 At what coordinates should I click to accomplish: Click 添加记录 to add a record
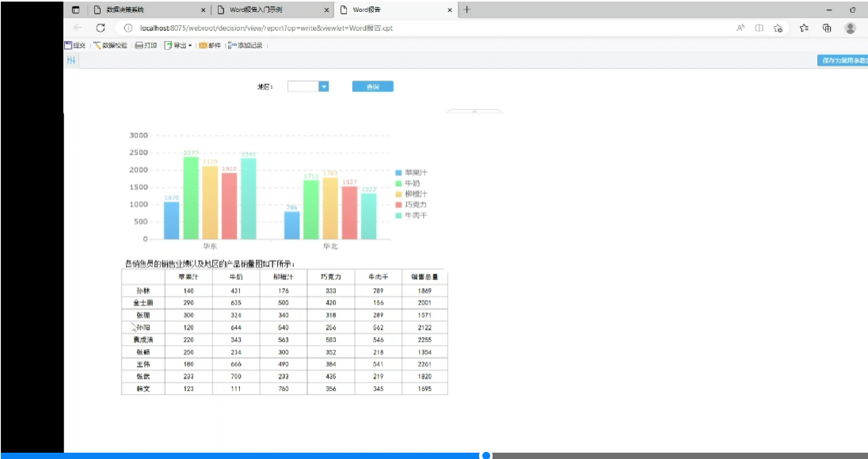pyautogui.click(x=246, y=45)
